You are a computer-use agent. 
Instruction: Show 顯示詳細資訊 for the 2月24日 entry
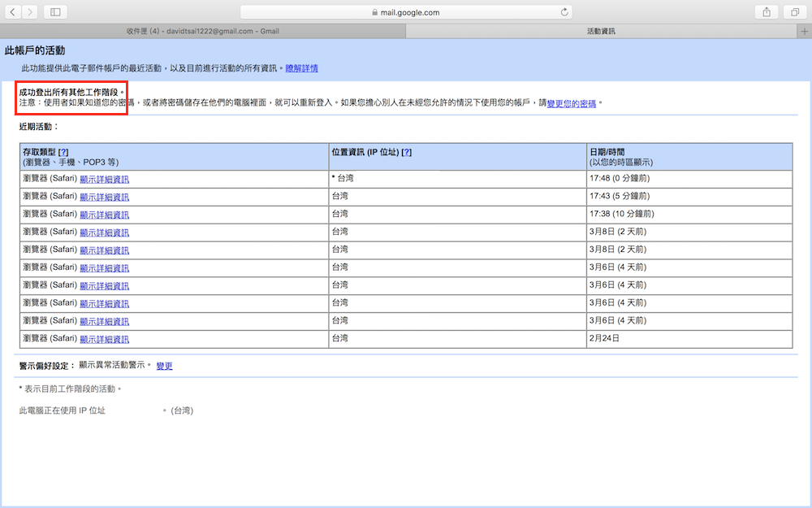tap(104, 339)
